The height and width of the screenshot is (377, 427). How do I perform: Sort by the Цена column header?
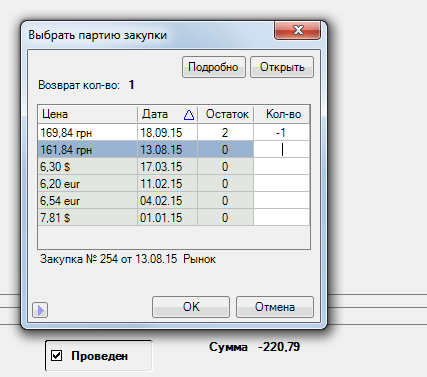(x=88, y=114)
